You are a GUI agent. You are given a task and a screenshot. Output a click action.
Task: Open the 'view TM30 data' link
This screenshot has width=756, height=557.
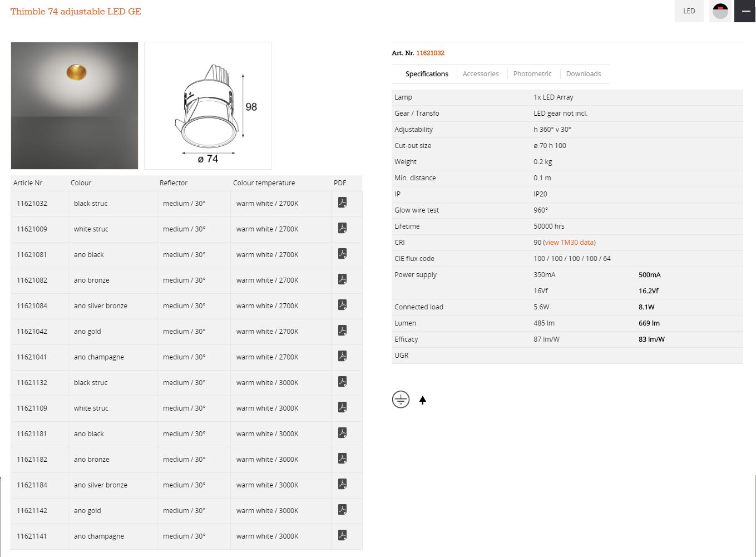tap(569, 242)
